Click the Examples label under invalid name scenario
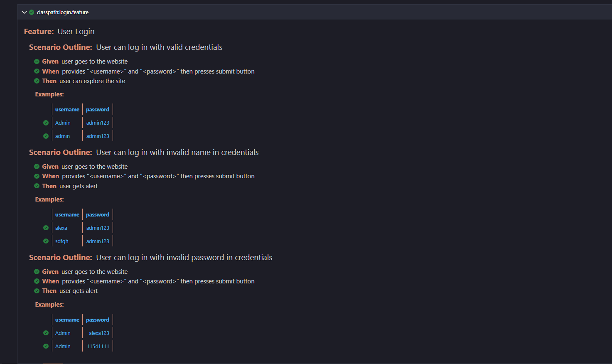 click(x=49, y=199)
